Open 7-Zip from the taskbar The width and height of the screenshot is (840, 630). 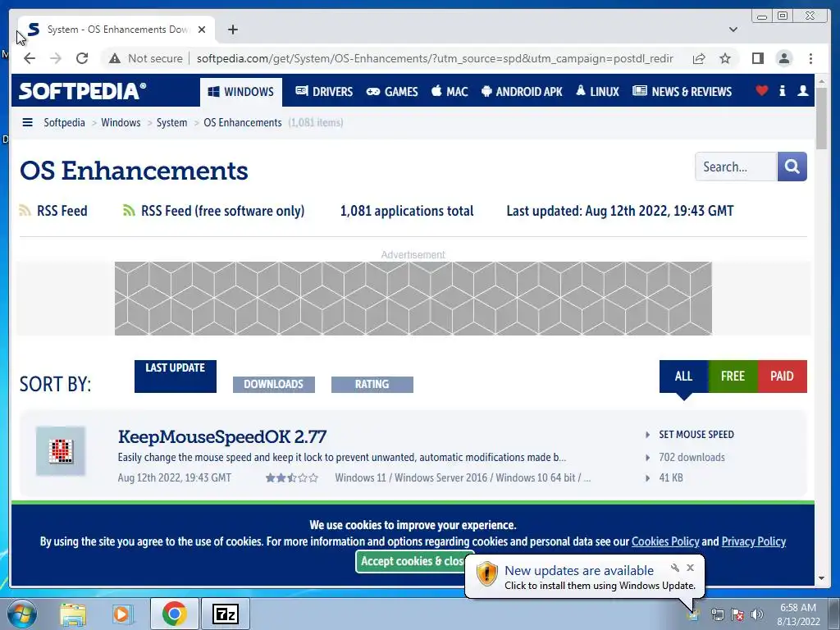click(225, 614)
